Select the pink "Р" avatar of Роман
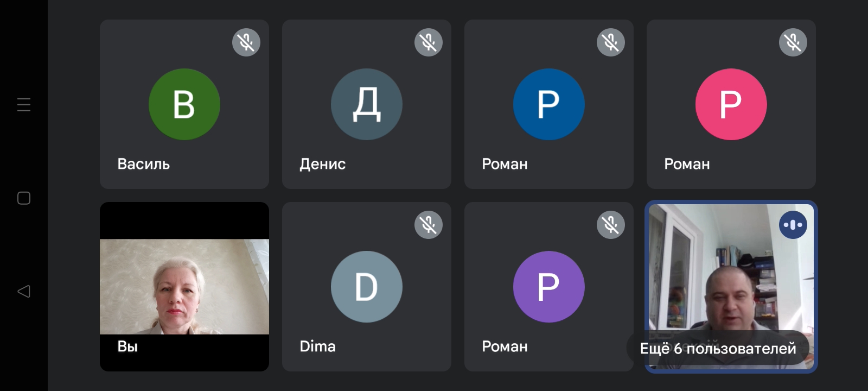Image resolution: width=868 pixels, height=391 pixels. click(x=731, y=104)
